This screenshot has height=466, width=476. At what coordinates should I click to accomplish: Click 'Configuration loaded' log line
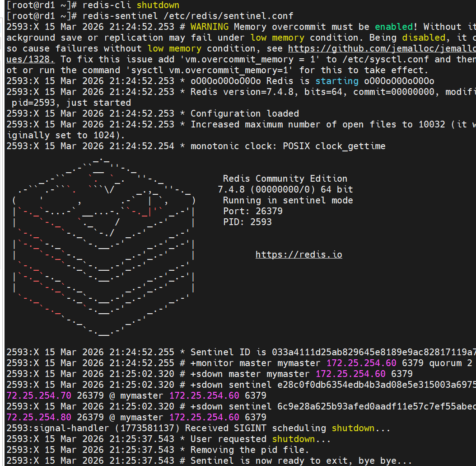pyautogui.click(x=245, y=113)
